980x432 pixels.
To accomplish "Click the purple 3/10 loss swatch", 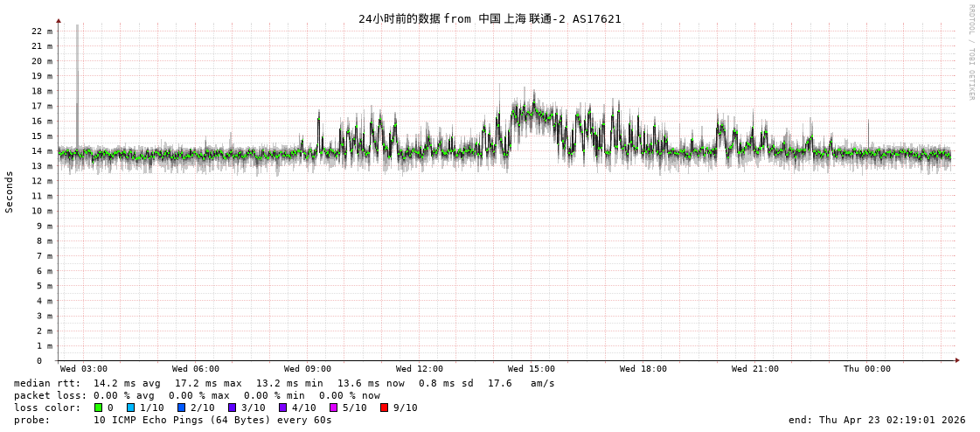I will [232, 408].
